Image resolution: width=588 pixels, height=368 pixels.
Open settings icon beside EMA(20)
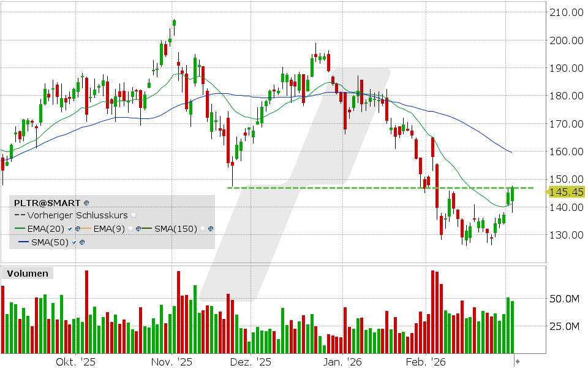coord(77,228)
